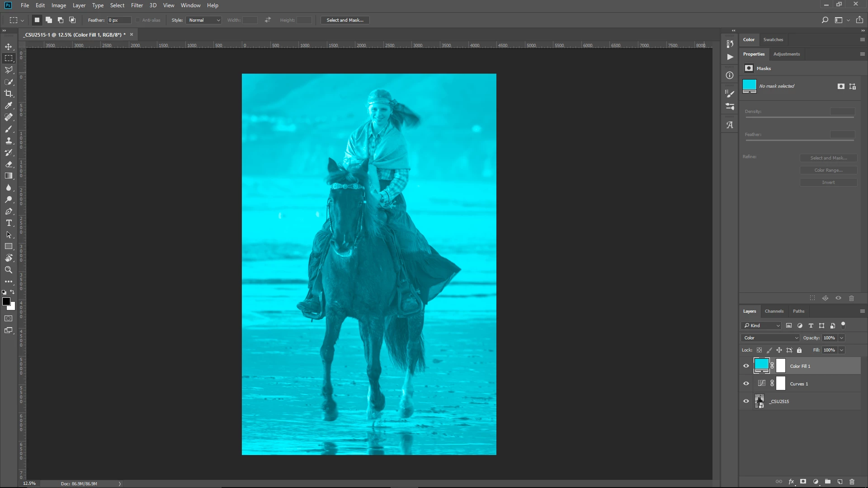Viewport: 868px width, 488px height.
Task: Open the Style Normal dropdown
Action: coord(204,20)
